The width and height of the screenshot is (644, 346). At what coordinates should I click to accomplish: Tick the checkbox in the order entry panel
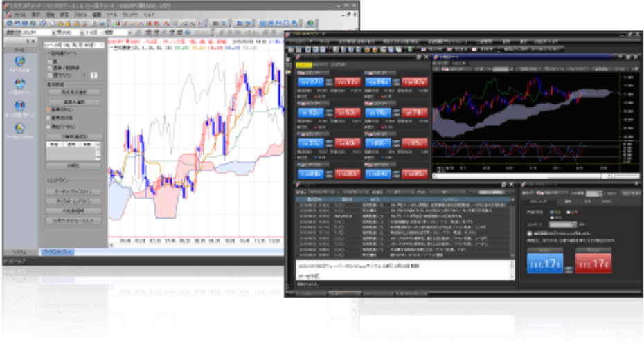tap(530, 234)
